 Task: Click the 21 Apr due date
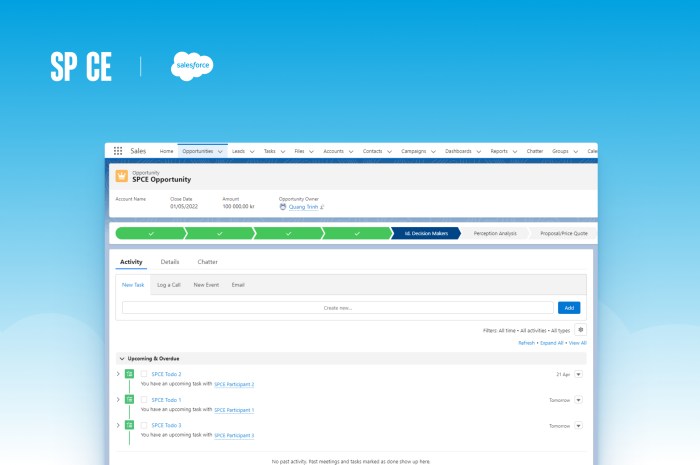[x=563, y=374]
